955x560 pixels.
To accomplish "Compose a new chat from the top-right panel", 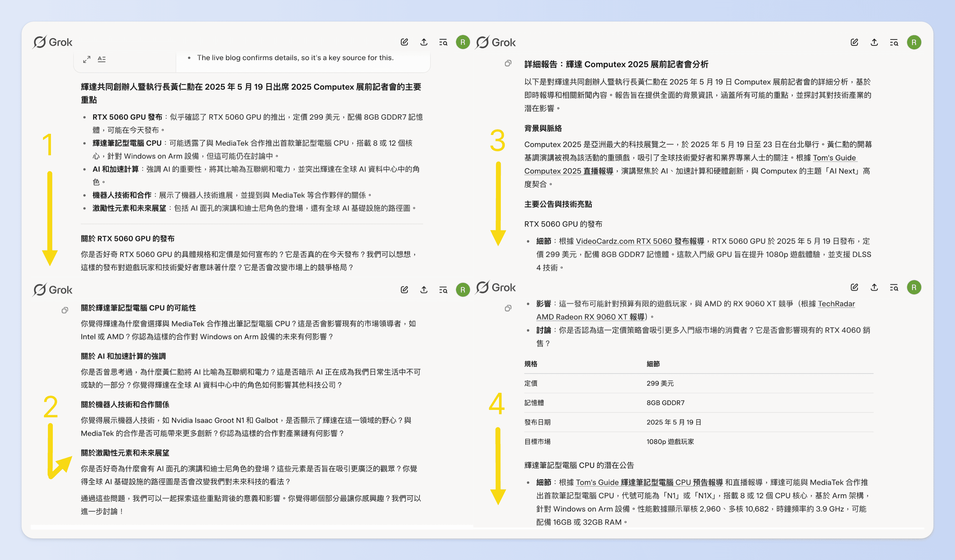I will tap(855, 42).
